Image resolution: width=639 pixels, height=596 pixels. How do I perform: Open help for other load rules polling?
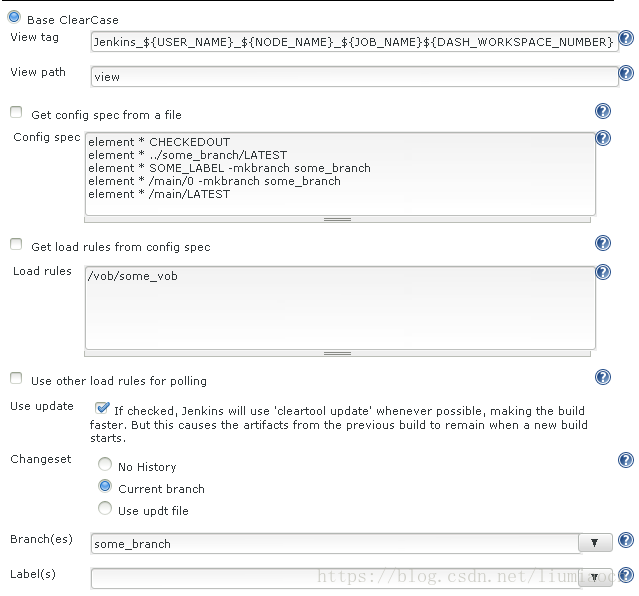pyautogui.click(x=603, y=377)
